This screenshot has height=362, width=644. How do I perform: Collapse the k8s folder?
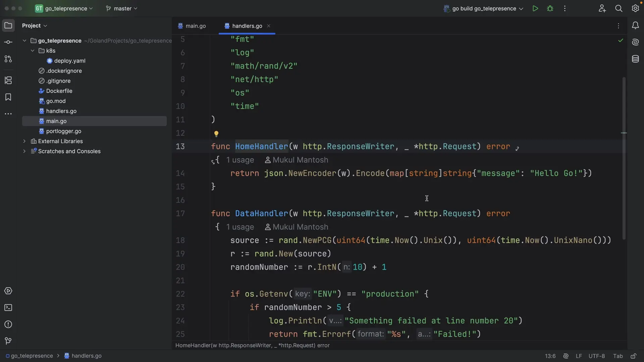33,51
